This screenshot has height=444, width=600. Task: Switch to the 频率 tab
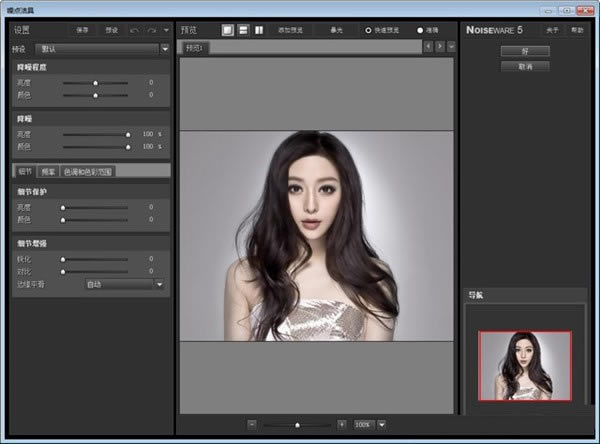click(x=48, y=171)
